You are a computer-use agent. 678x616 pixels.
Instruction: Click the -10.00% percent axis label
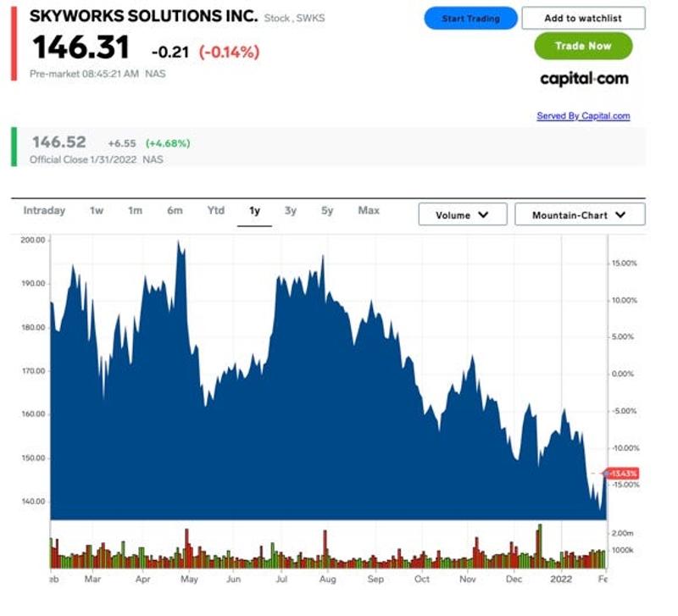click(x=625, y=448)
